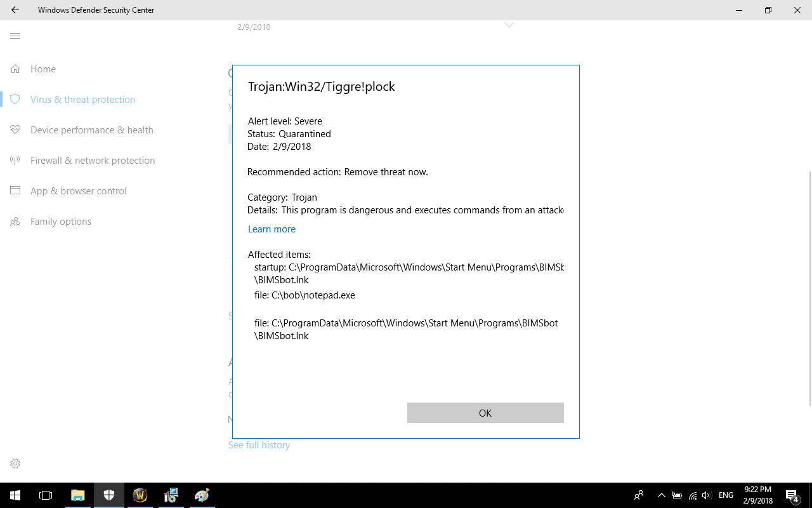Click the back arrow in title bar
This screenshot has width=812, height=508.
point(15,10)
